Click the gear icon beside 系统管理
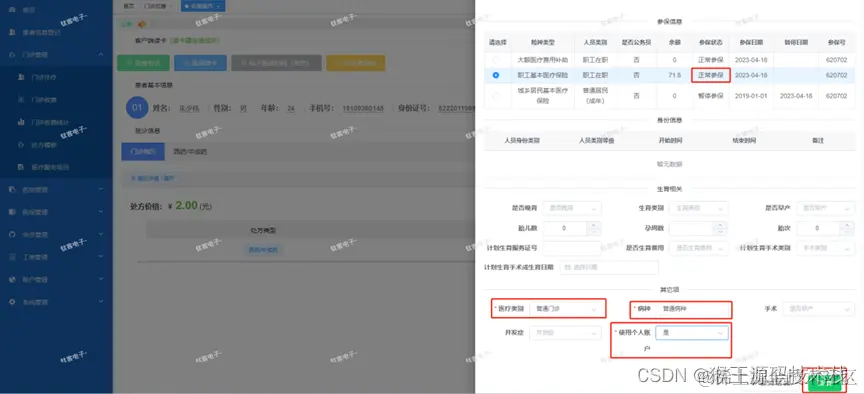Screen dimensions: 864x394 13,302
